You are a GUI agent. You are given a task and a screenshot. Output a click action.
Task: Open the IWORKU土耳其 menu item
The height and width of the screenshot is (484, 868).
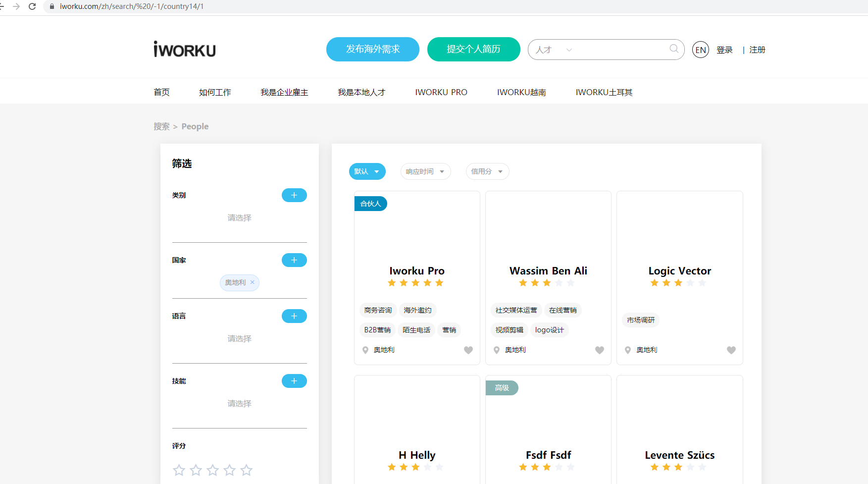(x=604, y=92)
